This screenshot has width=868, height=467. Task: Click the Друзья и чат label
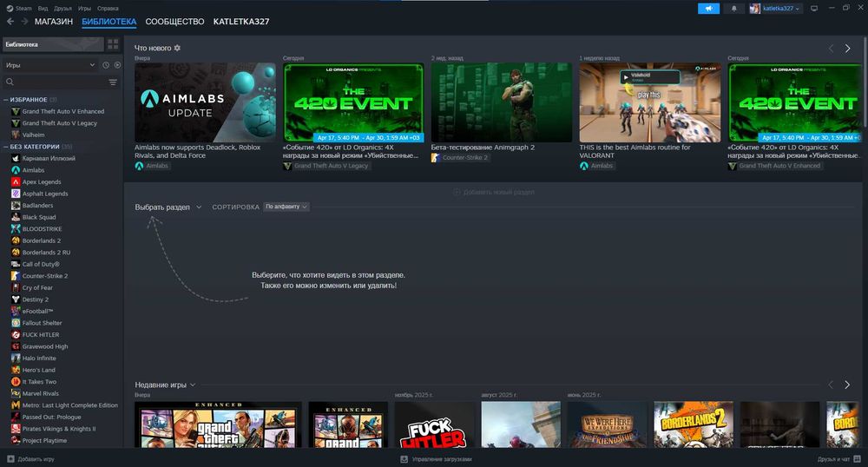[x=833, y=459]
